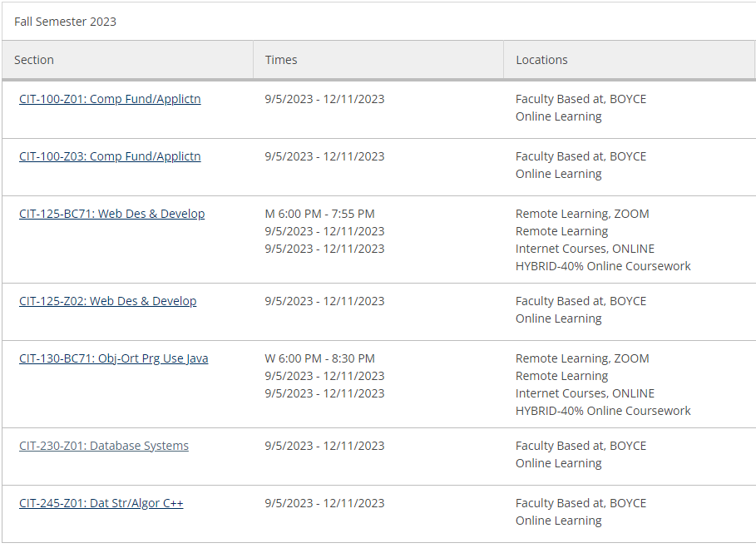The width and height of the screenshot is (756, 548).
Task: Click the Locations column header
Action: (541, 60)
